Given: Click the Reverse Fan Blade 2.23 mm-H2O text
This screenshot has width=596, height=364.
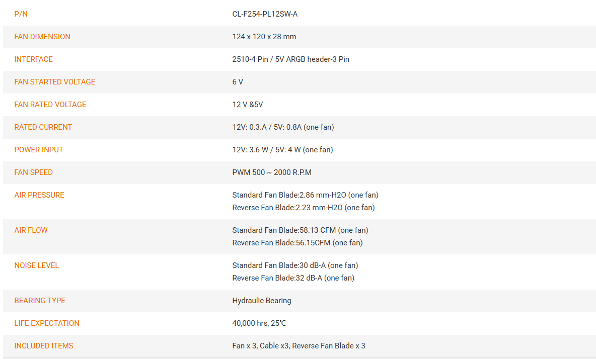Looking at the screenshot, I should [x=304, y=208].
